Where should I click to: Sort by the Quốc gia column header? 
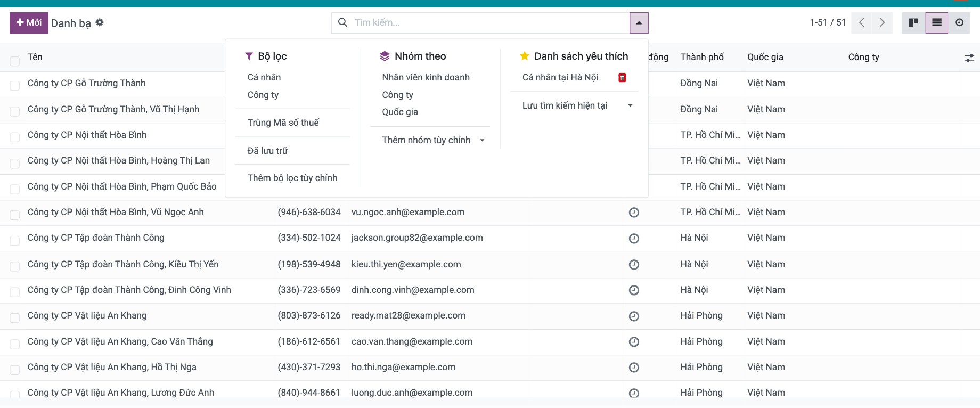[765, 57]
